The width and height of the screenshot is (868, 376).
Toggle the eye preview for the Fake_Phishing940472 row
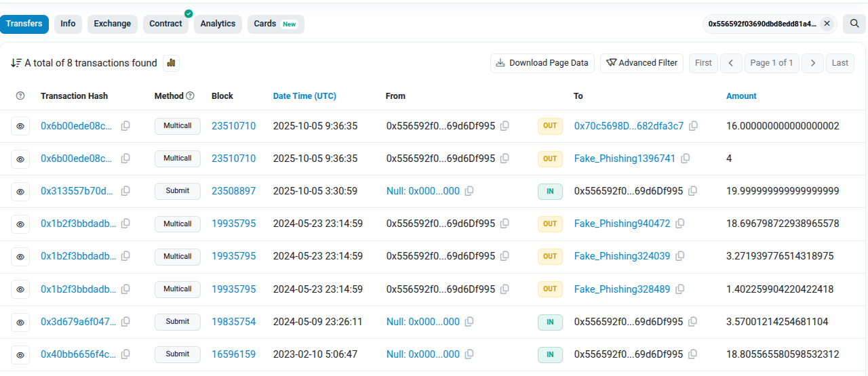20,224
